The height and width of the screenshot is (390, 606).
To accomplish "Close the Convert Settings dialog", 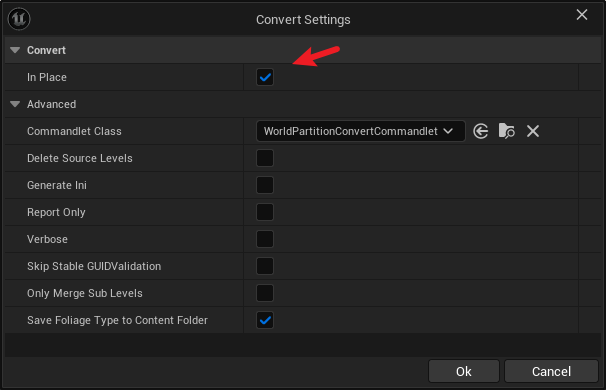I will click(582, 15).
